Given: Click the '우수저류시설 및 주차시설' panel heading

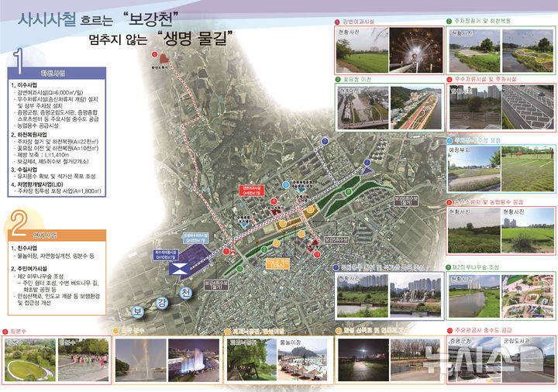Looking at the screenshot, I should (485, 79).
